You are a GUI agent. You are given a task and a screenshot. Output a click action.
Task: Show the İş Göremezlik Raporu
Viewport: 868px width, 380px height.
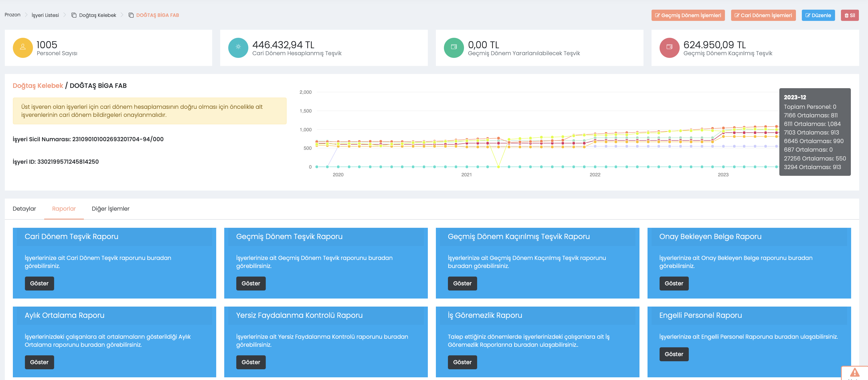(462, 362)
